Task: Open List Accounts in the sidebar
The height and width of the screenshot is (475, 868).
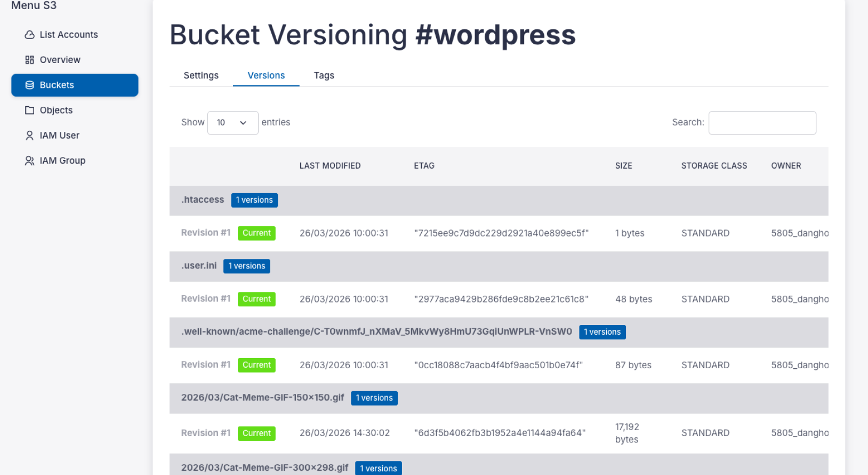Action: tap(75, 35)
